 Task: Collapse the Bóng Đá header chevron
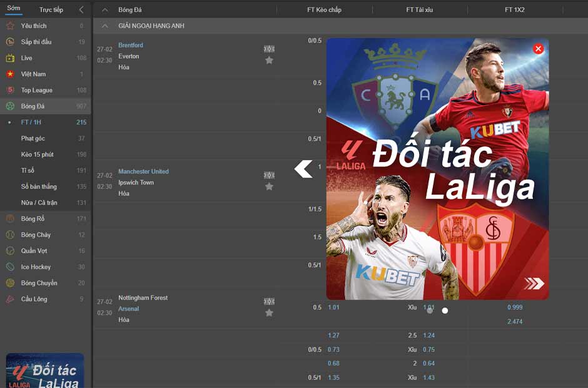click(x=105, y=10)
